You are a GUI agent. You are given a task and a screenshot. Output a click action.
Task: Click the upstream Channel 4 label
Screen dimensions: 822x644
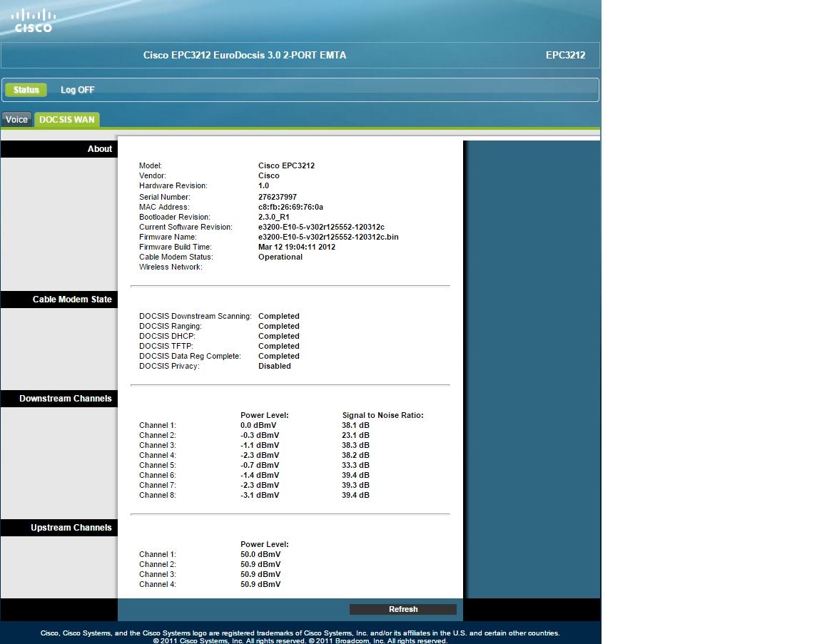[157, 584]
